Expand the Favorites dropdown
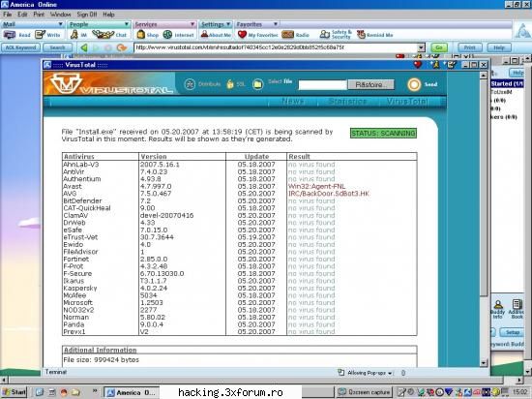The height and width of the screenshot is (399, 532). pyautogui.click(x=276, y=24)
